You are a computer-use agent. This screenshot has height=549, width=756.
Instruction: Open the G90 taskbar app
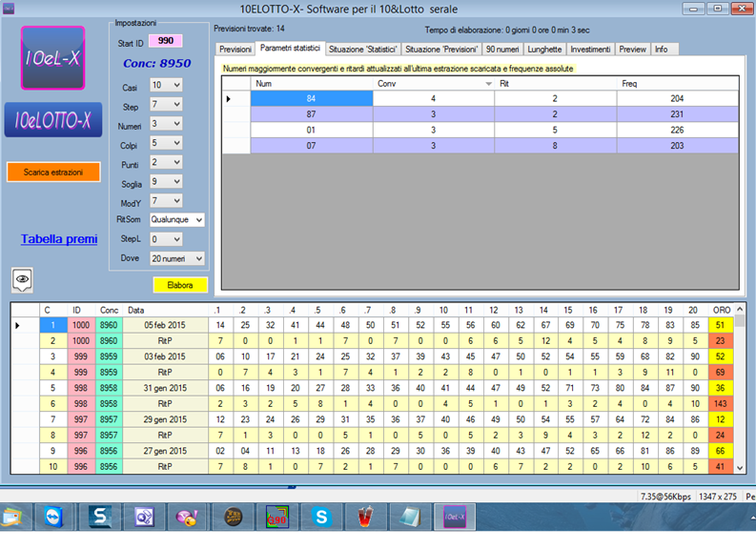(x=277, y=517)
